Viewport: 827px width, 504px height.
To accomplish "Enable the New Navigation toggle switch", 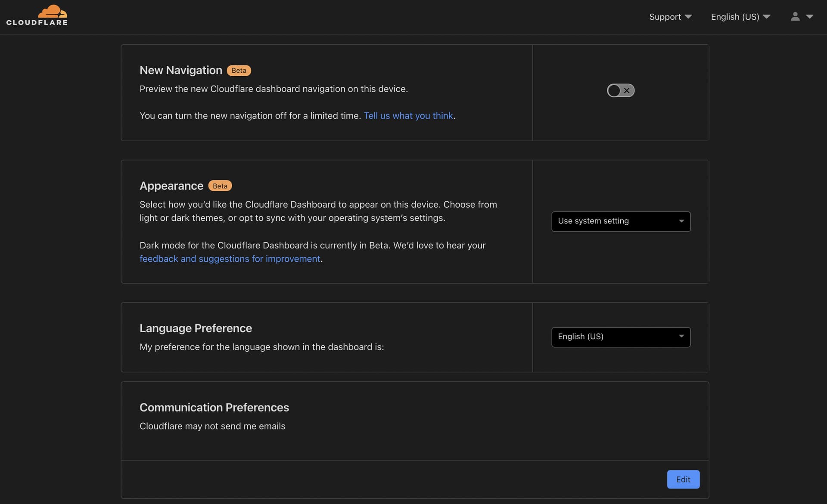I will pos(620,90).
